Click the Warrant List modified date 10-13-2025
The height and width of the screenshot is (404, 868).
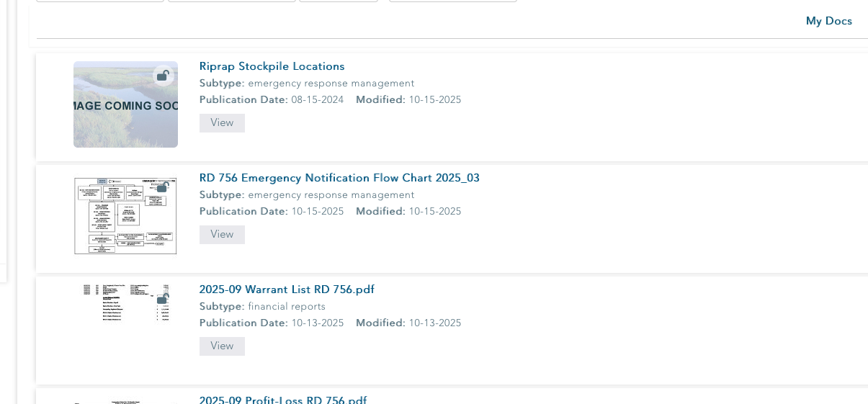pos(434,323)
